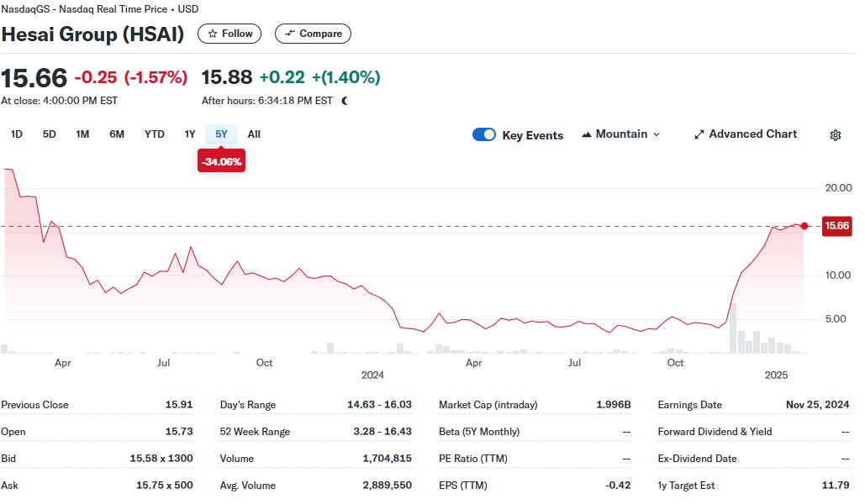Click the after hours moon icon
Viewport: 865px width, 504px height.
(345, 101)
